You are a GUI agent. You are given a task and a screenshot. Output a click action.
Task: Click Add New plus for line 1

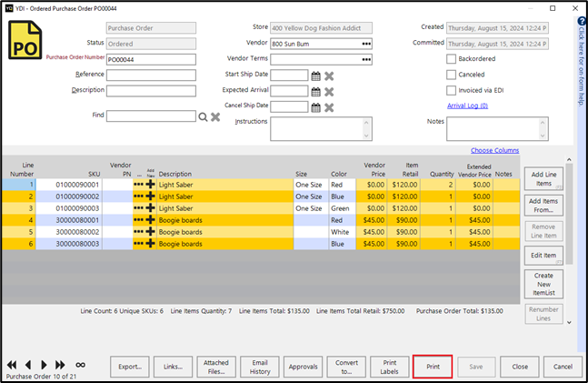point(150,185)
